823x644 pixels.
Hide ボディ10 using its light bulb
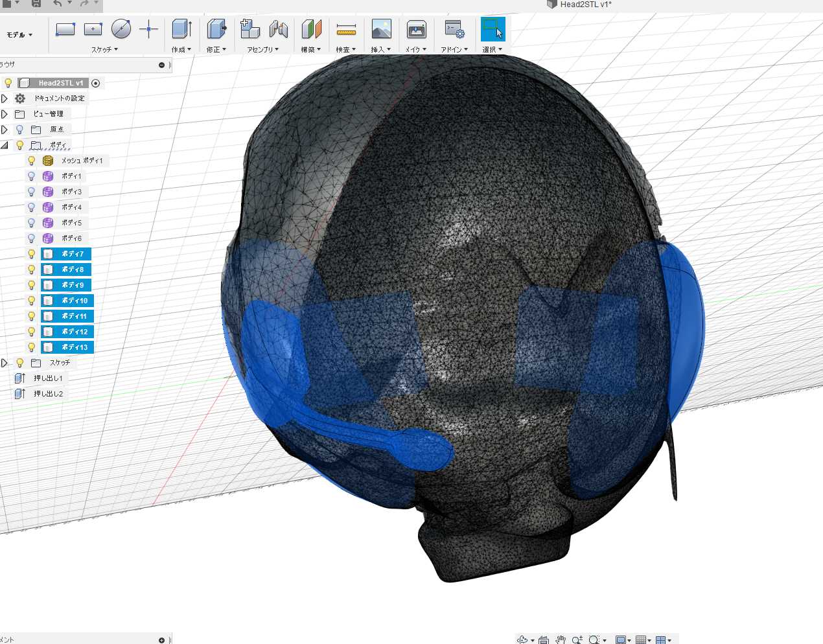(x=31, y=301)
